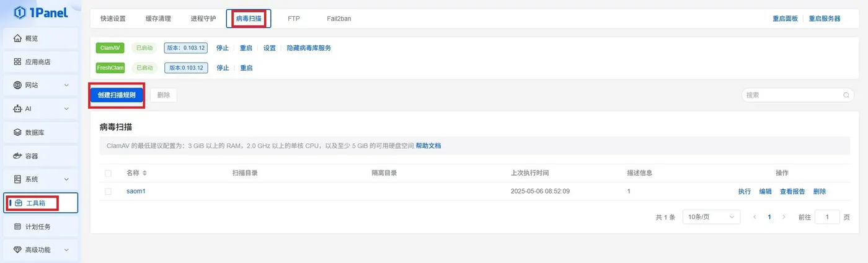Switch to the Fail2ban tab
The width and height of the screenshot is (868, 263).
[339, 19]
